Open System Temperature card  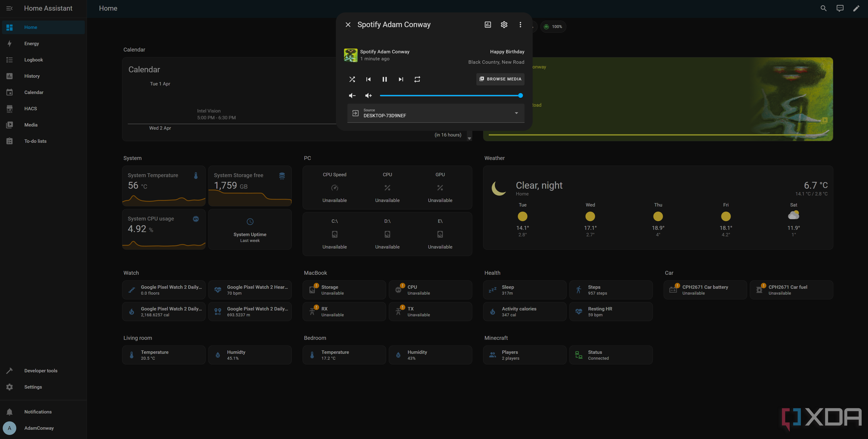[164, 186]
